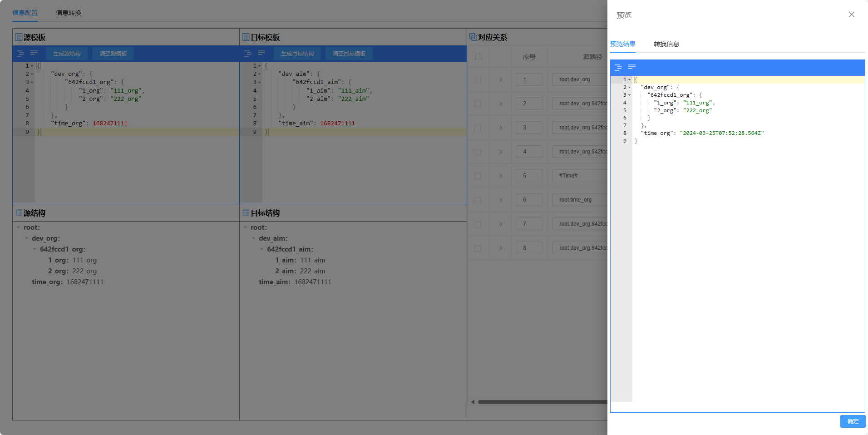Click the compress JSON icon in preview editor
This screenshot has height=435, width=868.
631,67
